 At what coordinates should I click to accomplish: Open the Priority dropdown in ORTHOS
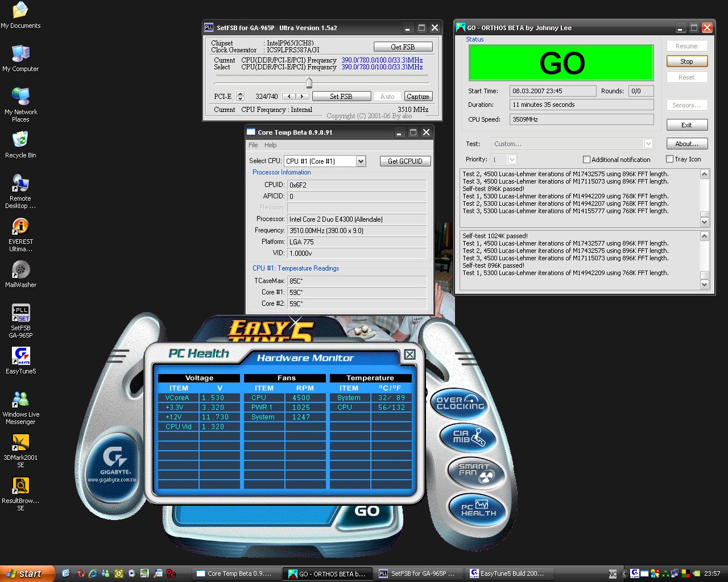[512, 160]
